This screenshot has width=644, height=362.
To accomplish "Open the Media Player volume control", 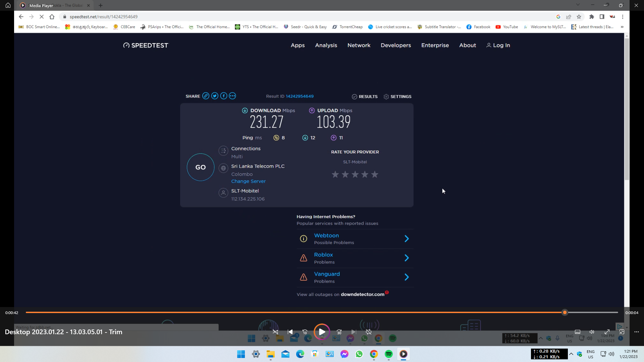I will [x=592, y=332].
